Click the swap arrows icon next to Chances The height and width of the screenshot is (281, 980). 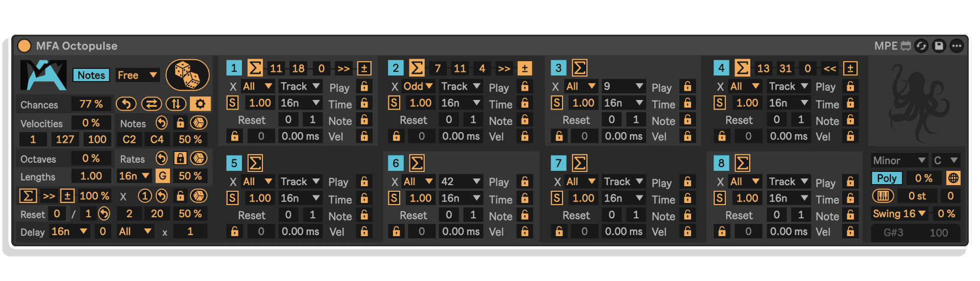pyautogui.click(x=151, y=104)
